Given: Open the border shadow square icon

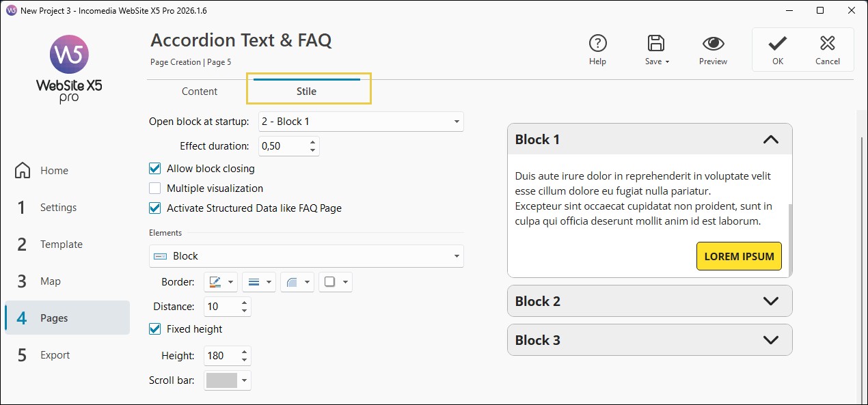Looking at the screenshot, I should tap(330, 281).
